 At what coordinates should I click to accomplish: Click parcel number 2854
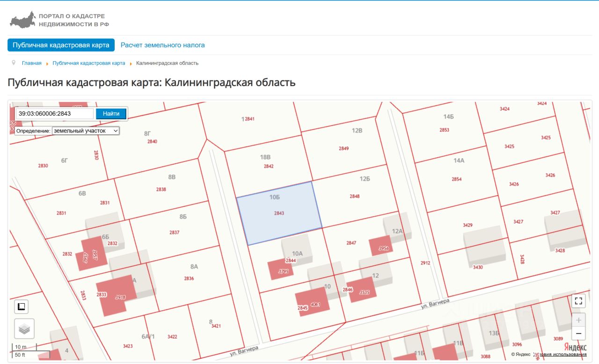457,179
